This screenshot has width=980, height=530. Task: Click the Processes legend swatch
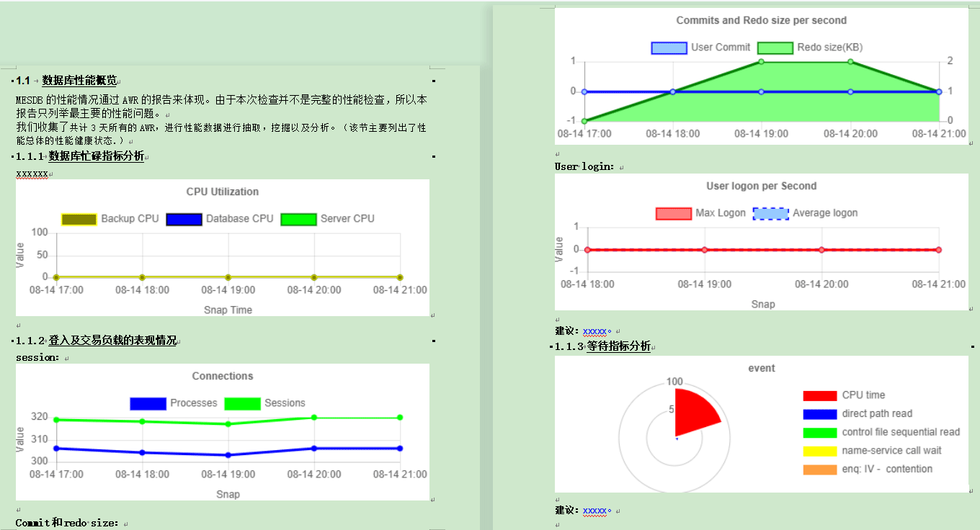click(x=148, y=403)
